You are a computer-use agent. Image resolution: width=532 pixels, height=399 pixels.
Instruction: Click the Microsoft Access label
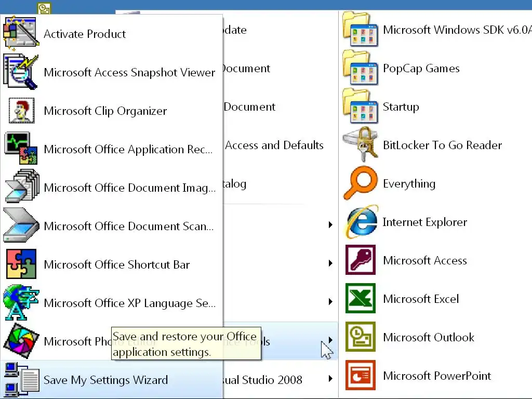tap(425, 261)
